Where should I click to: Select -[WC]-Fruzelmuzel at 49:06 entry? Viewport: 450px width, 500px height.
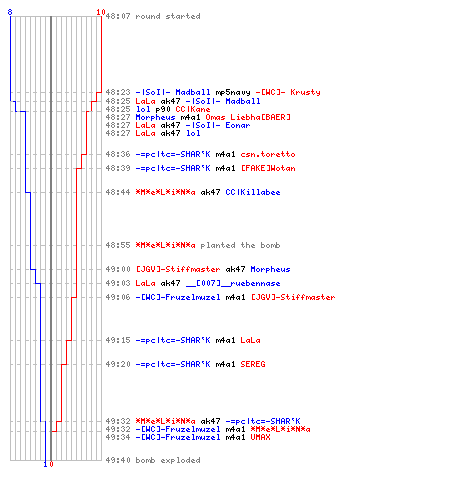pos(178,297)
